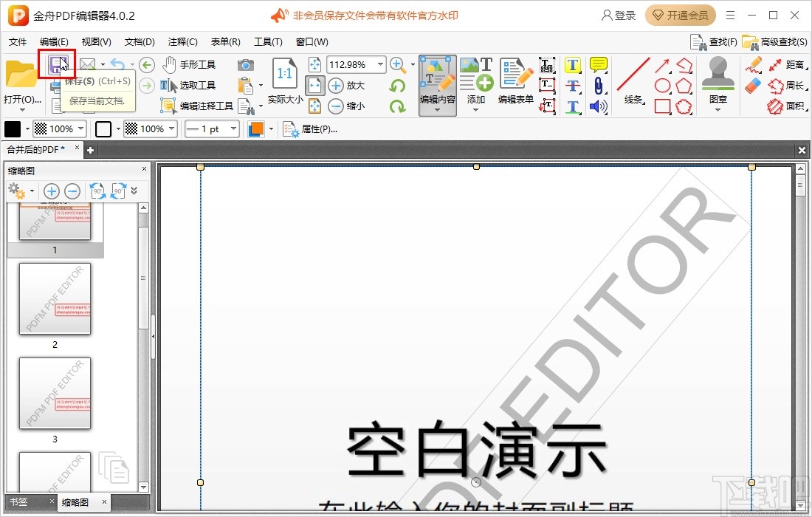Click 登录 to sign in

coord(619,15)
